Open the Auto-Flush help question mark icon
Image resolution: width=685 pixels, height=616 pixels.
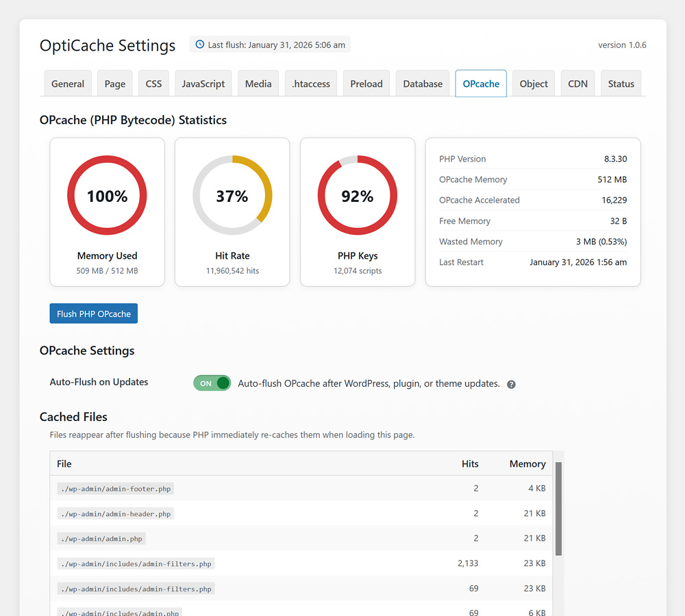(x=511, y=384)
